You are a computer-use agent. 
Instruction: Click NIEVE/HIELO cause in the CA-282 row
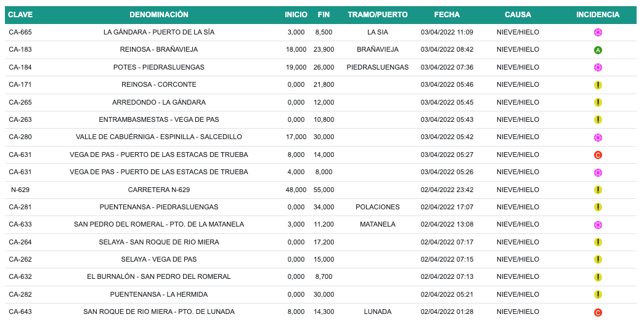(518, 294)
